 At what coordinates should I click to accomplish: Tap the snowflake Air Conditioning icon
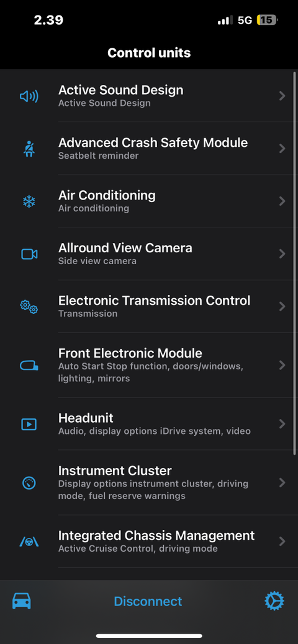[x=29, y=201]
